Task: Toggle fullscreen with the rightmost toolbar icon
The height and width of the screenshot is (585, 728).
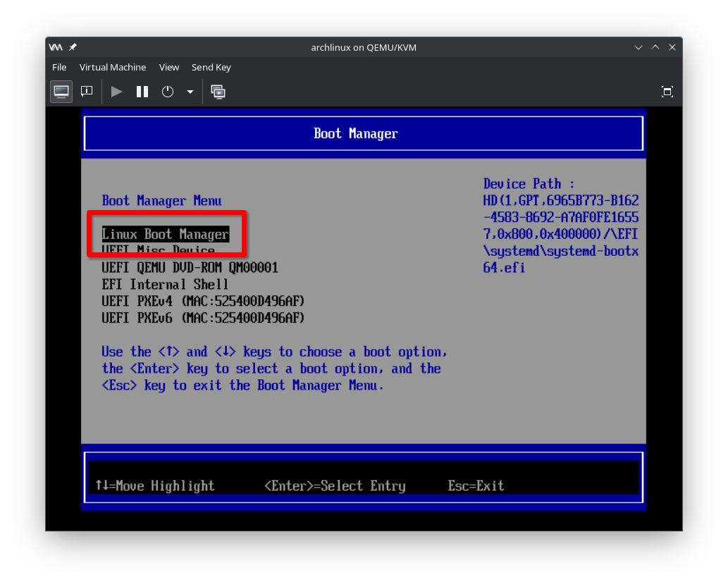Action: (x=667, y=92)
